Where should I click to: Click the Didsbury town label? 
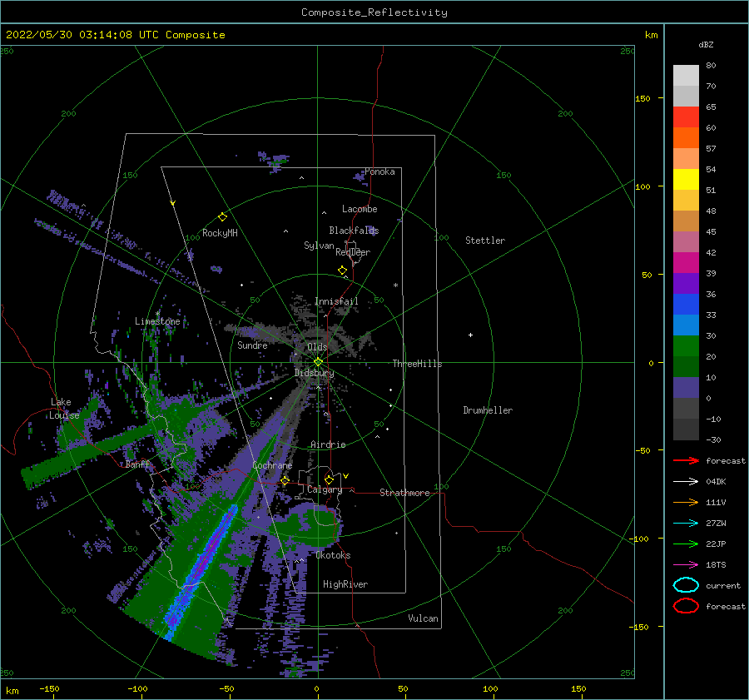click(x=314, y=373)
